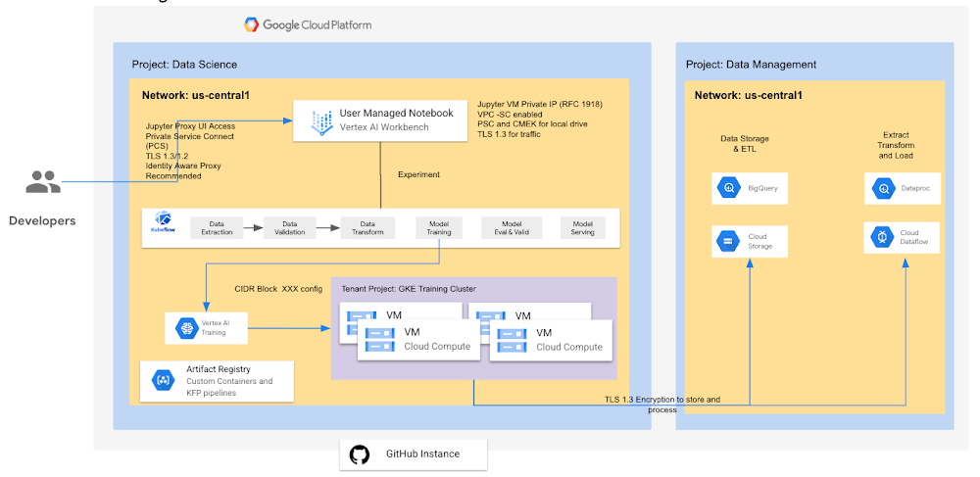Click the Project: Data Science heading
This screenshot has width=980, height=477.
(184, 65)
